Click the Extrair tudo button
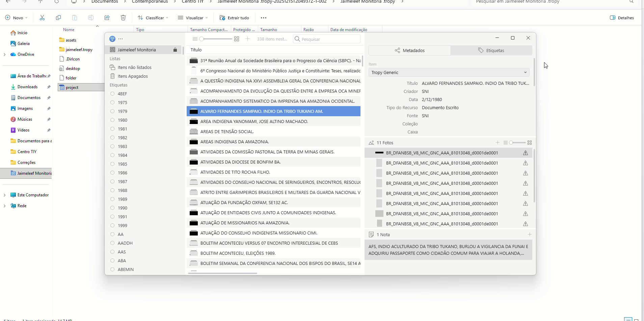 tap(234, 18)
